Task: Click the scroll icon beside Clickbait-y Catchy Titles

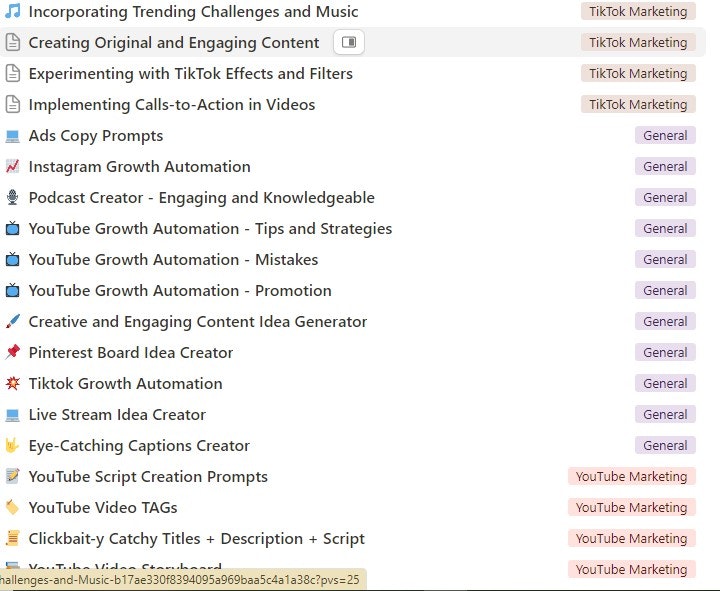Action: [x=12, y=538]
